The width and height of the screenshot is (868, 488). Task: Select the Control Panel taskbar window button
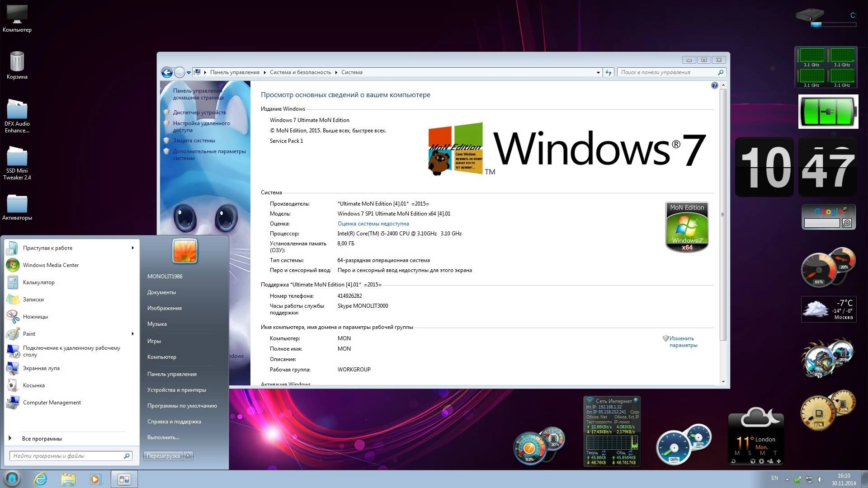click(124, 479)
